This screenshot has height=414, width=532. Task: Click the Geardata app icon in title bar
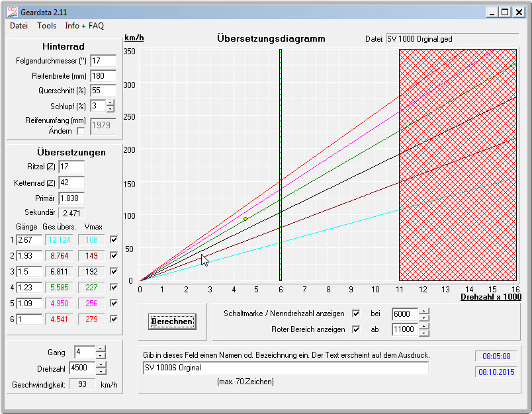click(12, 12)
